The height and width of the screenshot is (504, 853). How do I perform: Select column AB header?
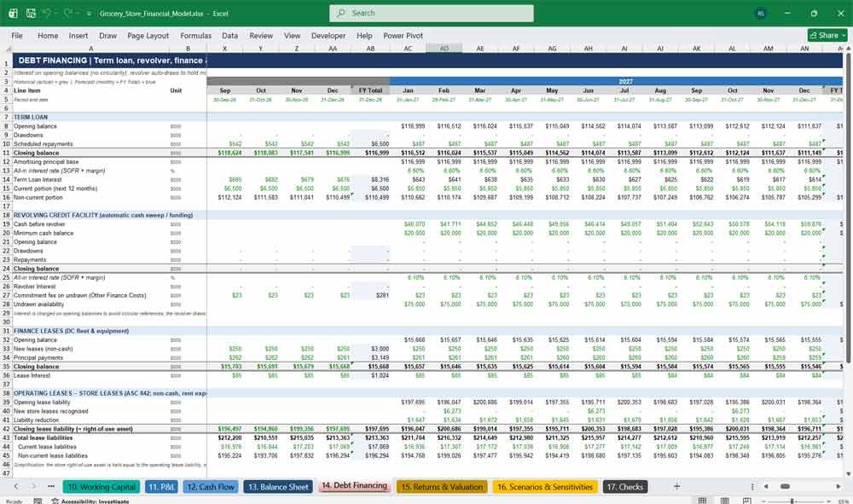[370, 49]
